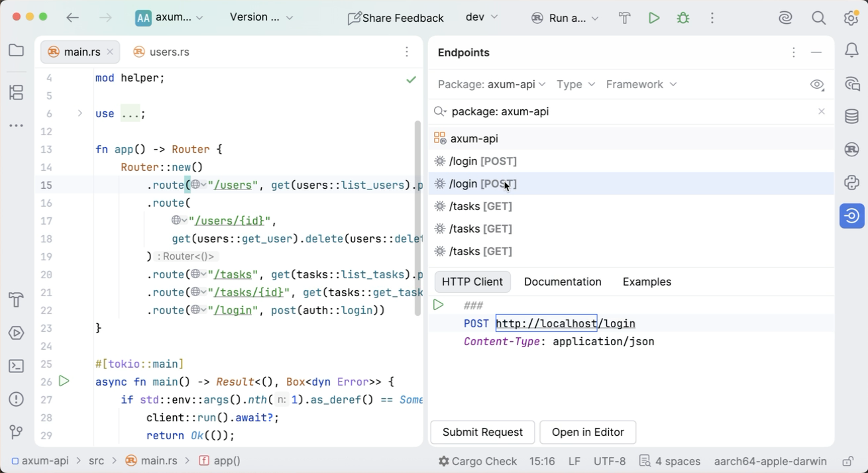Hide the Endpoints panel with minimize dash
This screenshot has width=868, height=473.
[816, 52]
